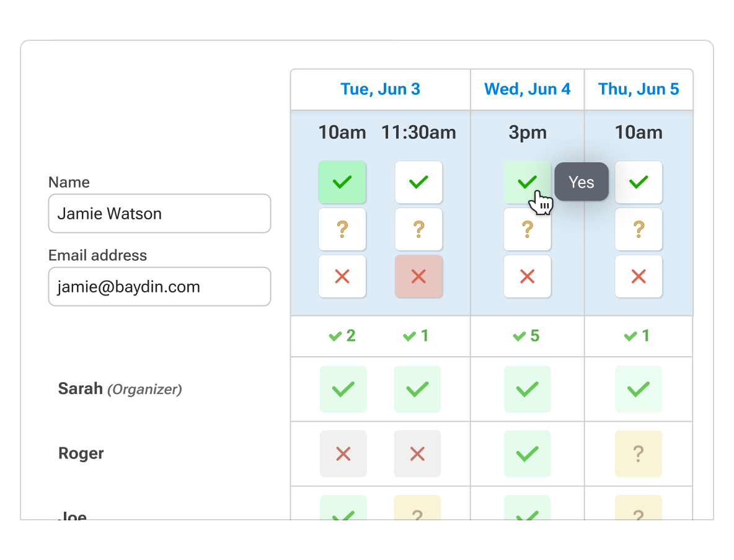Screen dimensions: 734x560
Task: Click the question mark for Tuesday 10am
Action: coord(342,229)
